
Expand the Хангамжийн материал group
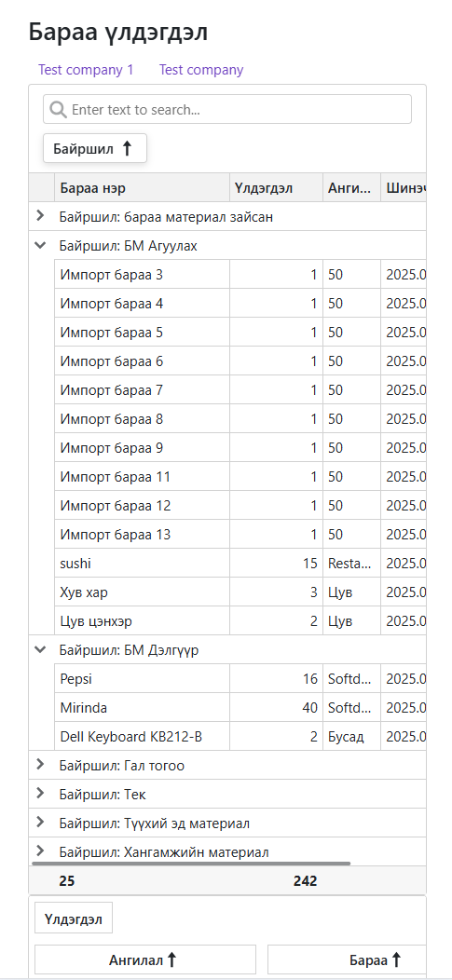[x=41, y=851]
